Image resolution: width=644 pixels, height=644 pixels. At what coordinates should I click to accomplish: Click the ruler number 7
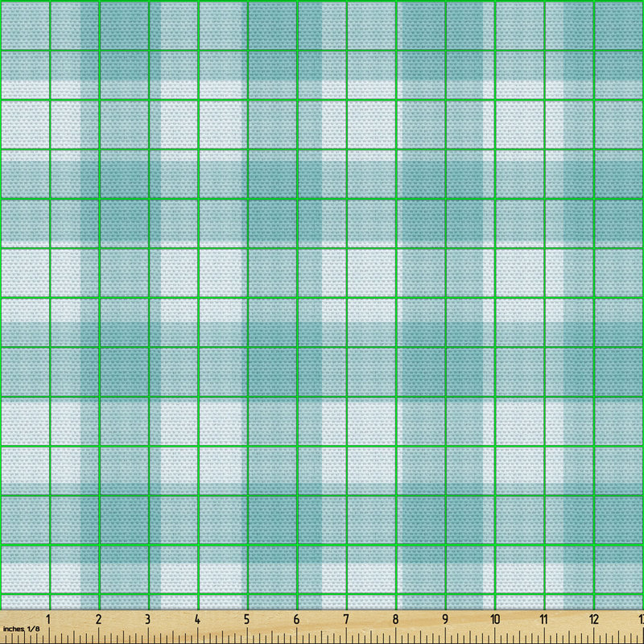pos(346,619)
